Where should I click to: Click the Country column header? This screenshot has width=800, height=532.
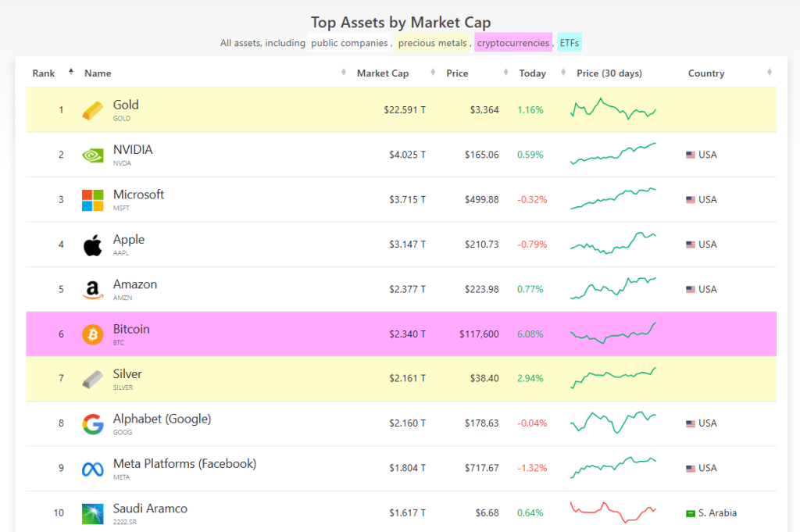(x=706, y=73)
